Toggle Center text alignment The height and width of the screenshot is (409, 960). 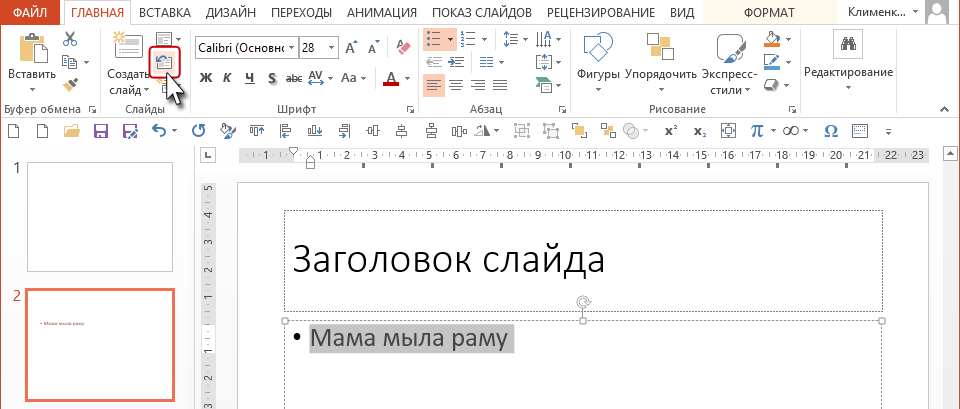456,85
